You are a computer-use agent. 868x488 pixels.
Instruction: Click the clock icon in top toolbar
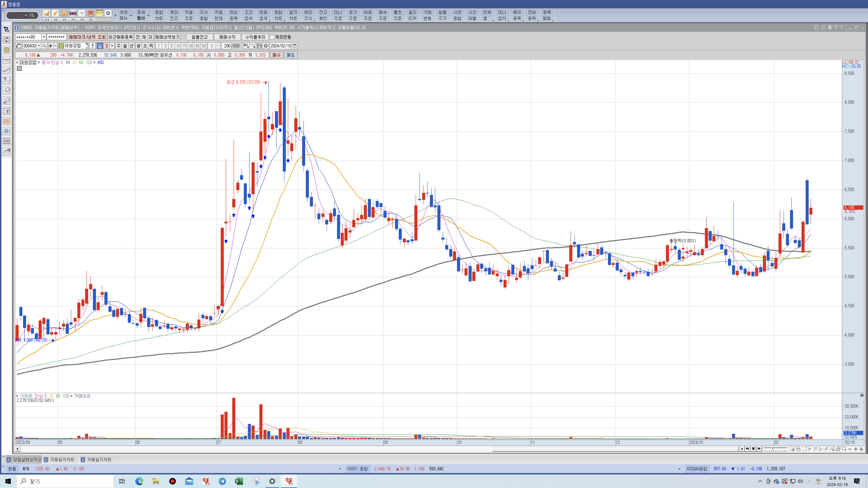click(82, 13)
